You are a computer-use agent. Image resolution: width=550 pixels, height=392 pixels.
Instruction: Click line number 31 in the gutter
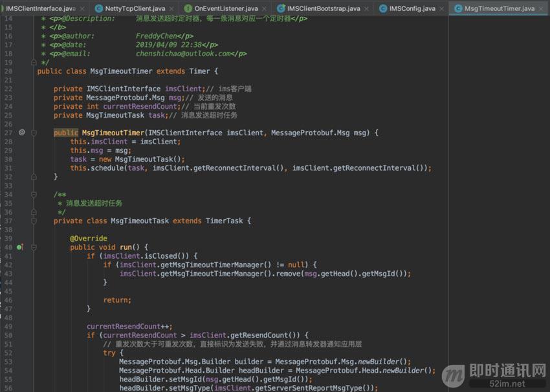[8, 168]
